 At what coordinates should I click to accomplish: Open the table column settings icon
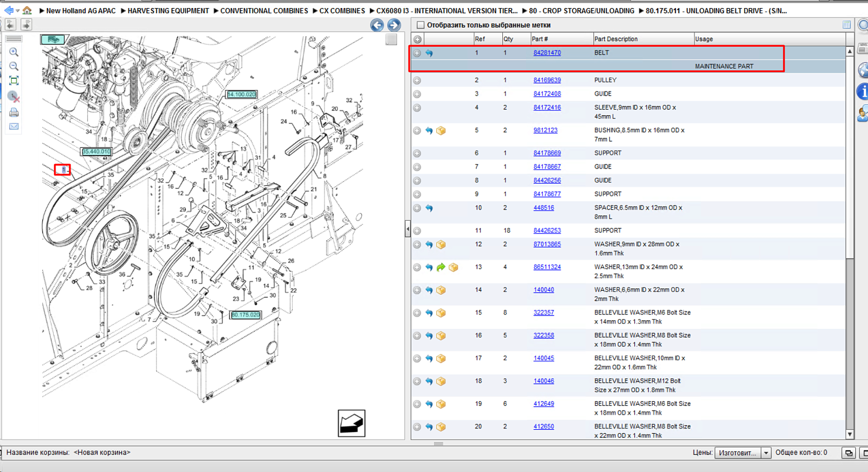pos(847,25)
